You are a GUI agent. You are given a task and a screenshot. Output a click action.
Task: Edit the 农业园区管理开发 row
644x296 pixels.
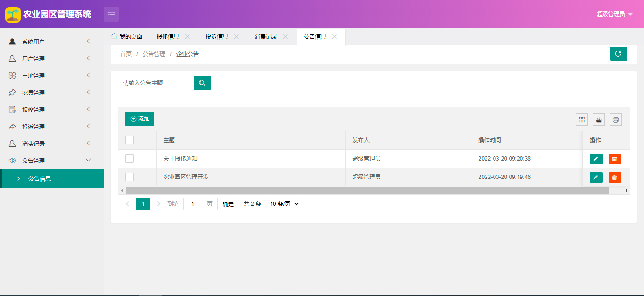(596, 178)
